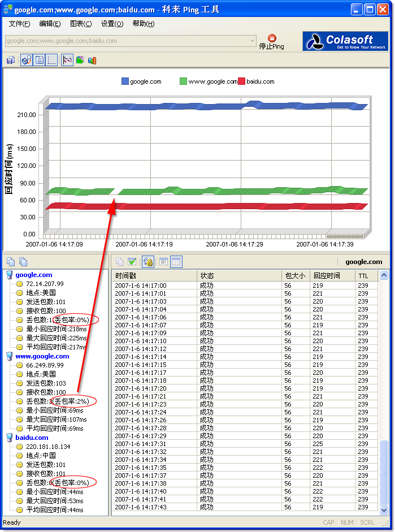Viewport: 395px width, 532px height.
Task: Click green checkmark icon above ping log
Action: (x=132, y=261)
